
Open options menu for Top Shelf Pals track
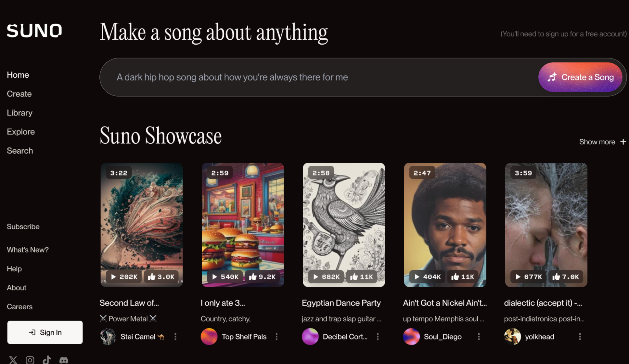[277, 336]
